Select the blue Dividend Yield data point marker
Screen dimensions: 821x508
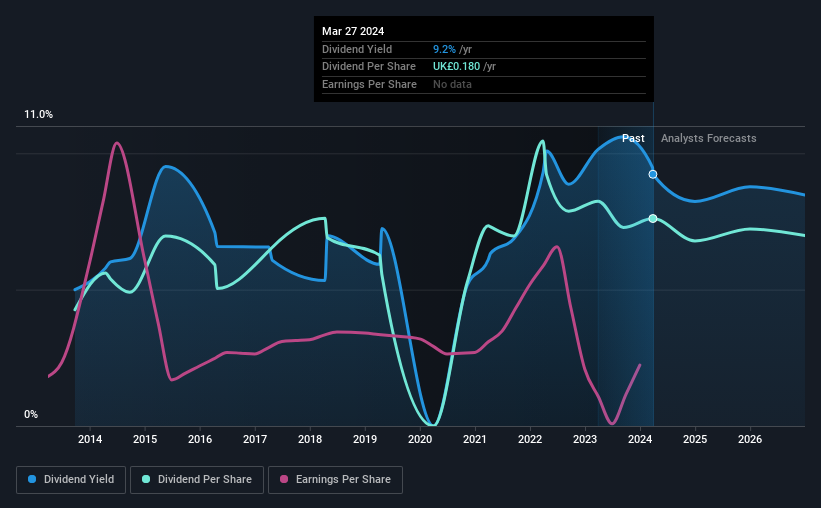(x=653, y=174)
